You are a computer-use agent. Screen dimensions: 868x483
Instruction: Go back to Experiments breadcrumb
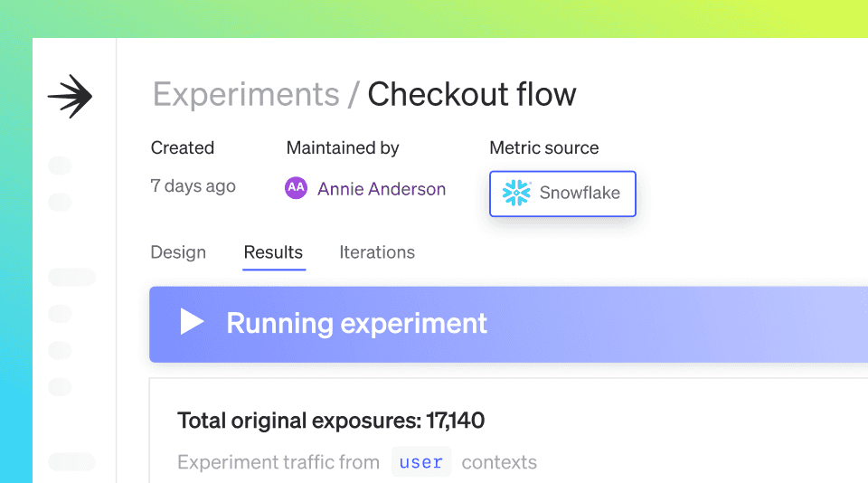(246, 94)
